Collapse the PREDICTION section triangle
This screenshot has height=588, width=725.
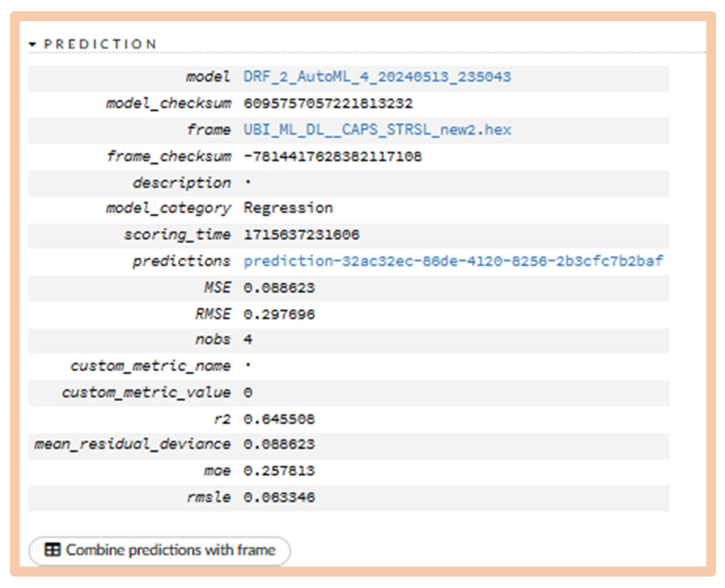[32, 44]
